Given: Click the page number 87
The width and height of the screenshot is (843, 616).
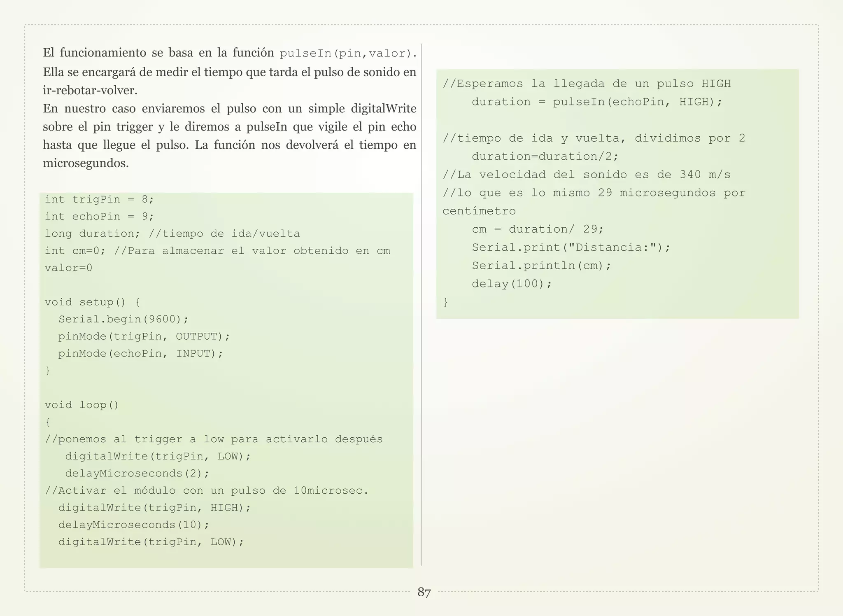Looking at the screenshot, I should [424, 592].
